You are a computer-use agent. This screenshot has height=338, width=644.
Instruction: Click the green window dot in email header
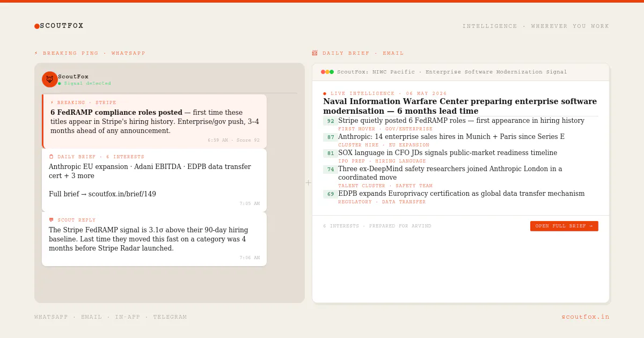(332, 72)
